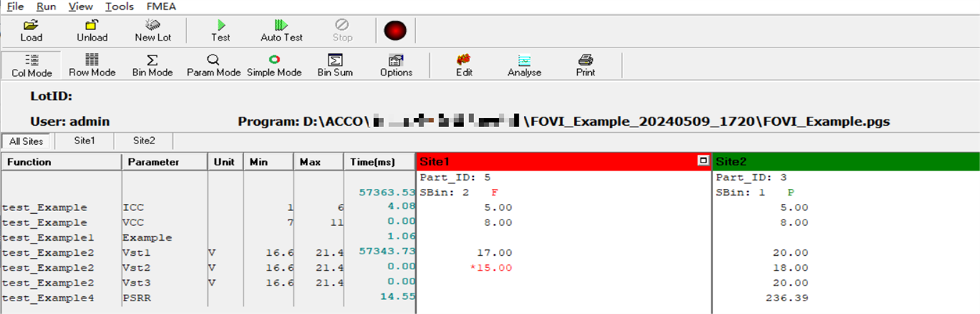The height and width of the screenshot is (314, 980).
Task: Switch to the Site1 tab
Action: pyautogui.click(x=84, y=141)
